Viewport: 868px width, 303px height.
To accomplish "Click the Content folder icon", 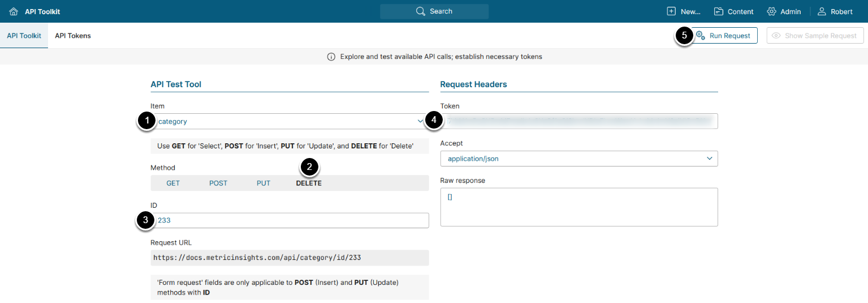I will click(x=719, y=11).
